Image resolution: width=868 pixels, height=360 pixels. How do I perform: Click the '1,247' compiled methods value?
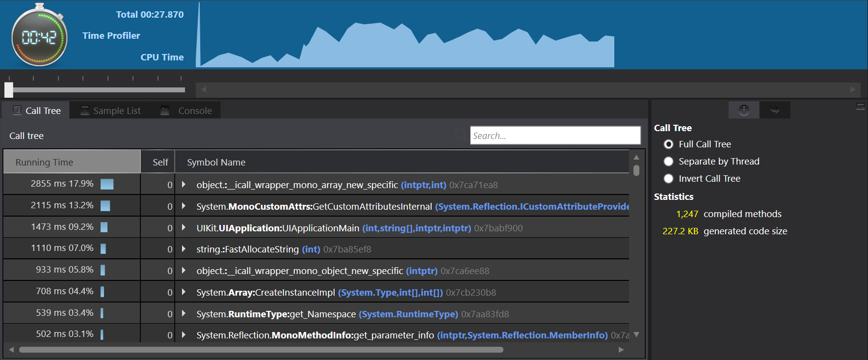[x=687, y=214]
